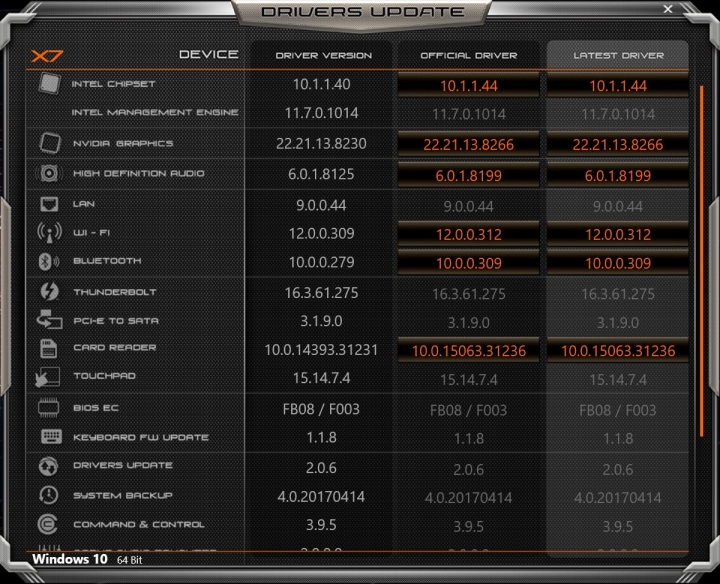Click the Drivers Update globe icon
This screenshot has width=720, height=584.
48,466
